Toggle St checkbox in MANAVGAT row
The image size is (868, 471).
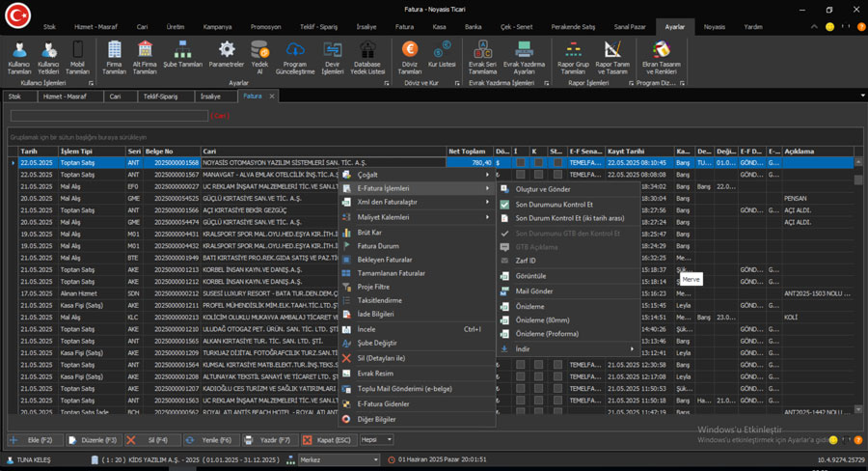(557, 175)
